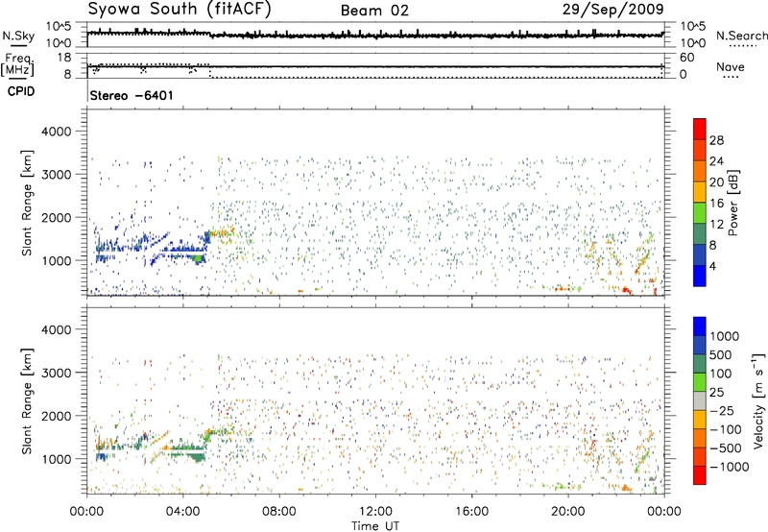Image resolution: width=768 pixels, height=532 pixels.
Task: Click the "2000" tick of power panel
Action: [56, 218]
